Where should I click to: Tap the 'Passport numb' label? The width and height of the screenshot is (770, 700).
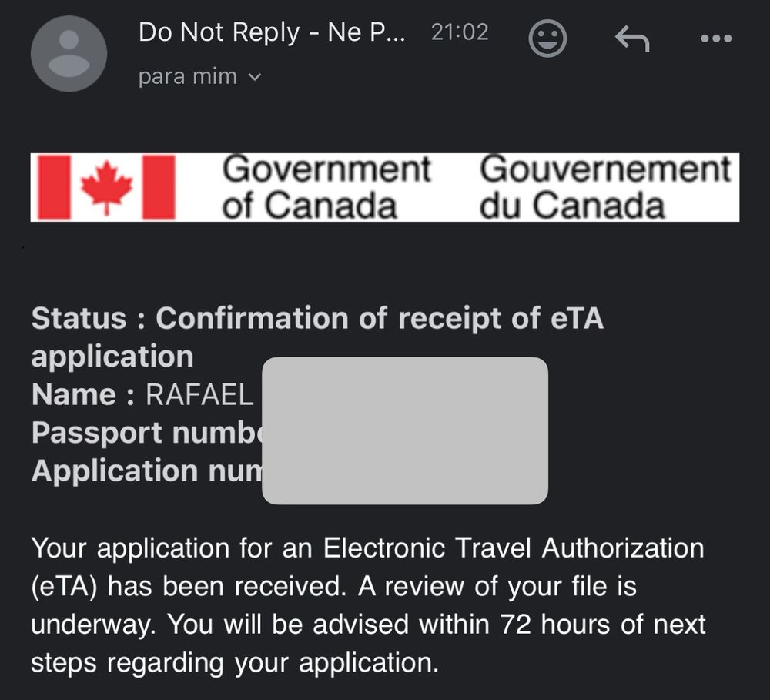click(x=146, y=433)
